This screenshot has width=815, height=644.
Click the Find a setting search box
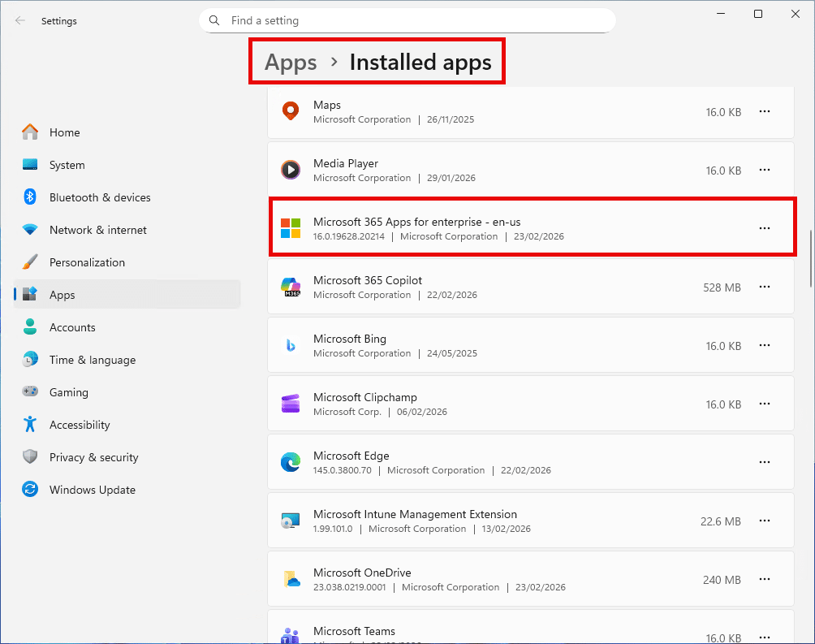[x=414, y=20]
